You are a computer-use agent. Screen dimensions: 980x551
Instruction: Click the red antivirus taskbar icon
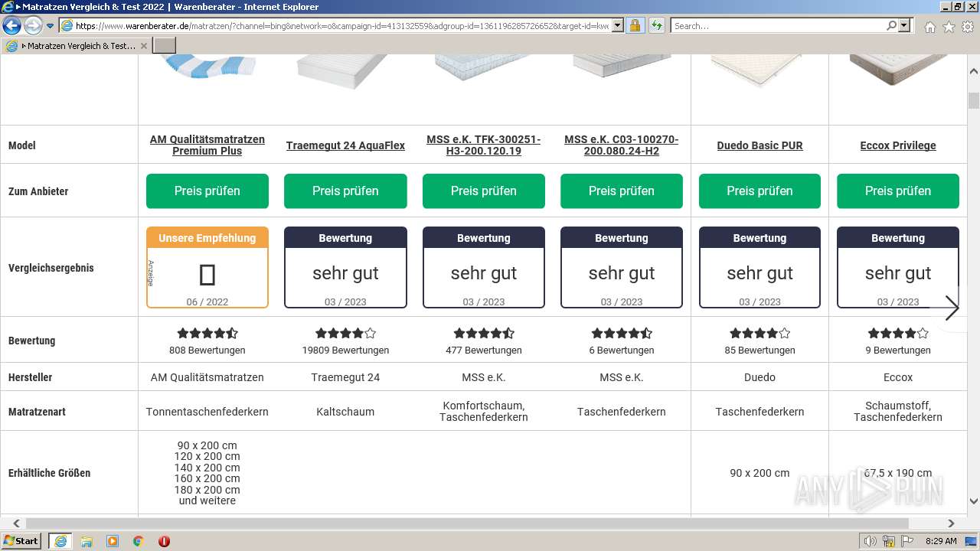click(164, 541)
